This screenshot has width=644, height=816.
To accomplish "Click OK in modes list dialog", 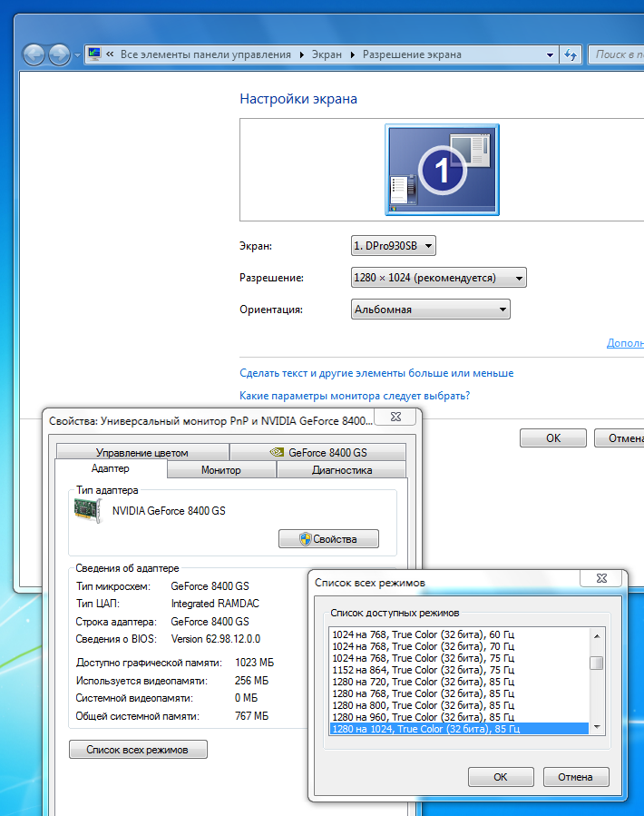I will click(501, 777).
